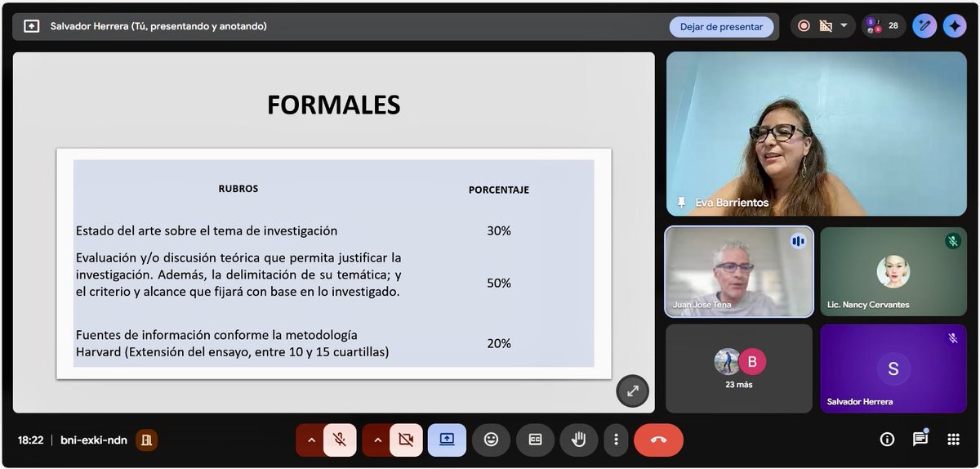This screenshot has height=469, width=980.
Task: Click the 18:22 clock text
Action: point(30,440)
